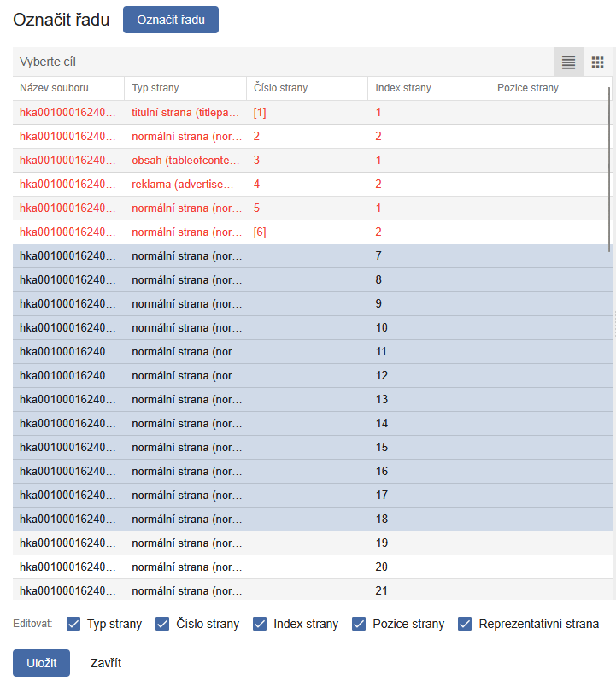Switch to list view layout icon
The image size is (616, 681).
pos(568,62)
